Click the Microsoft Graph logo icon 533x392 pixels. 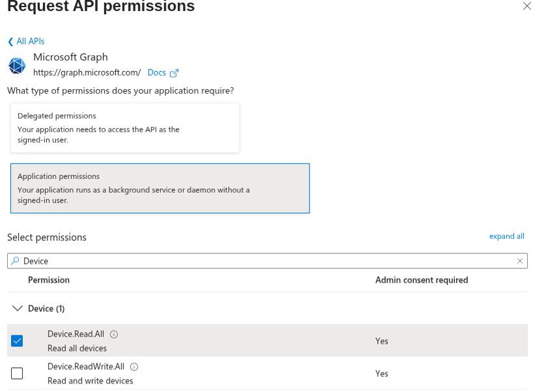(x=17, y=65)
